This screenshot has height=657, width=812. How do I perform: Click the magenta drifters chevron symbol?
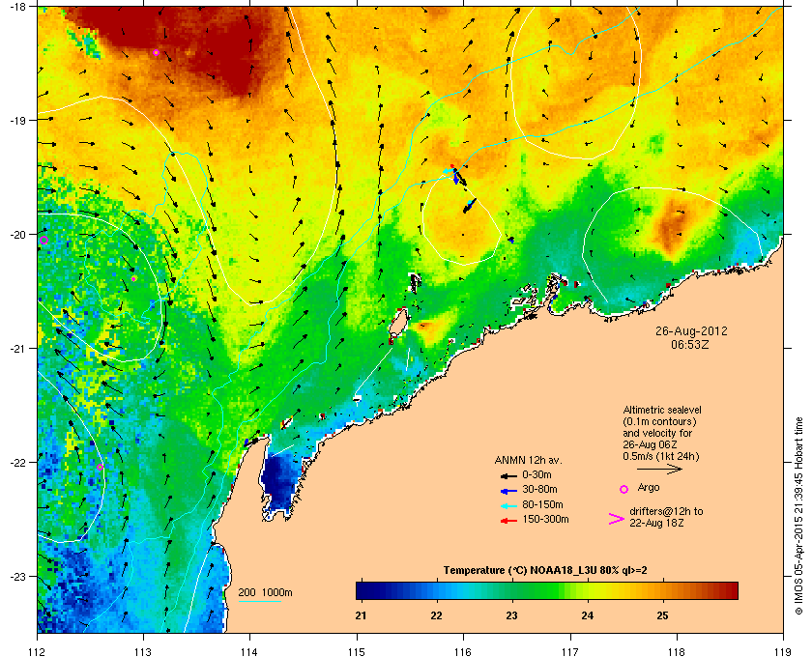point(617,519)
